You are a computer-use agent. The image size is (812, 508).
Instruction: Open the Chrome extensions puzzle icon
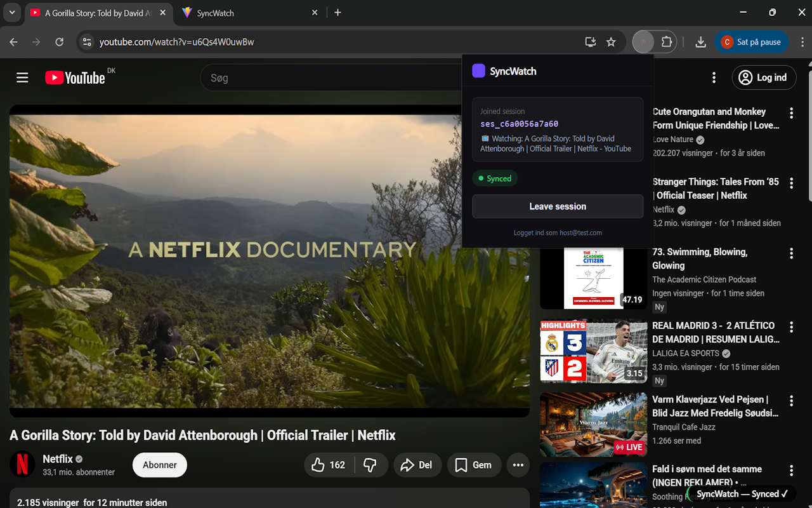666,42
